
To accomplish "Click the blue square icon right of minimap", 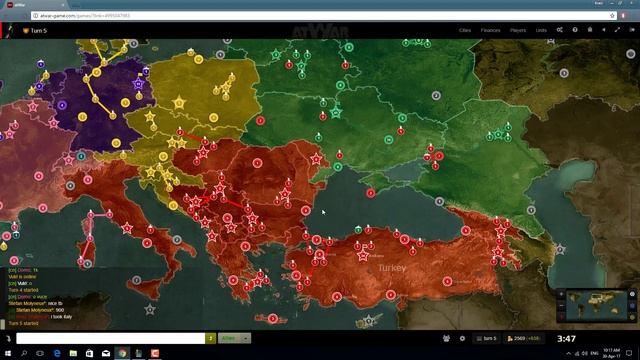I will tap(632, 305).
